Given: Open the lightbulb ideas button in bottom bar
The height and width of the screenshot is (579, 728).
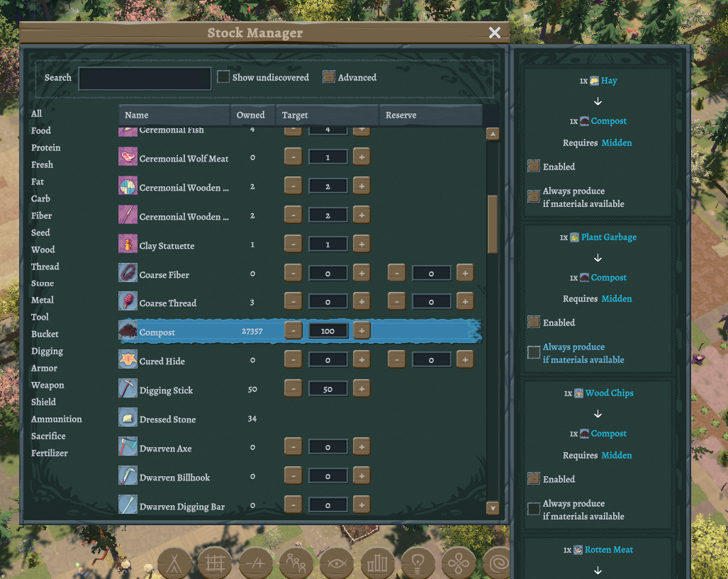Looking at the screenshot, I should [x=418, y=563].
